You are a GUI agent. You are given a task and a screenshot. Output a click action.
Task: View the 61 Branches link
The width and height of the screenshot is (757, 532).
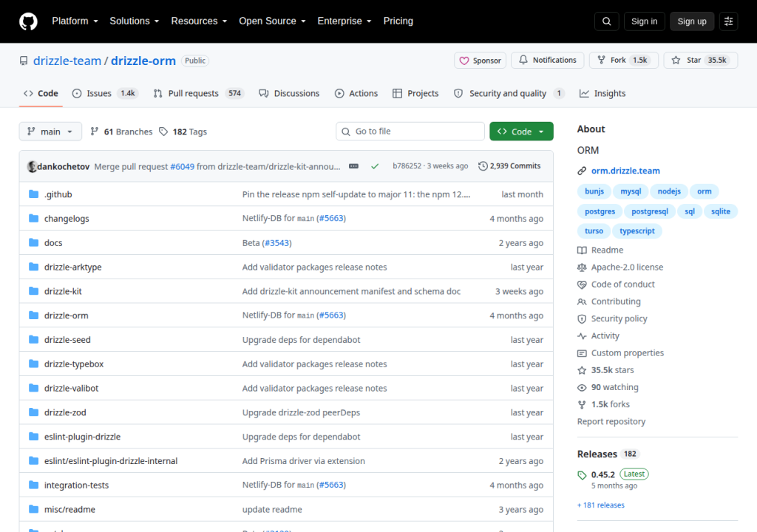121,132
